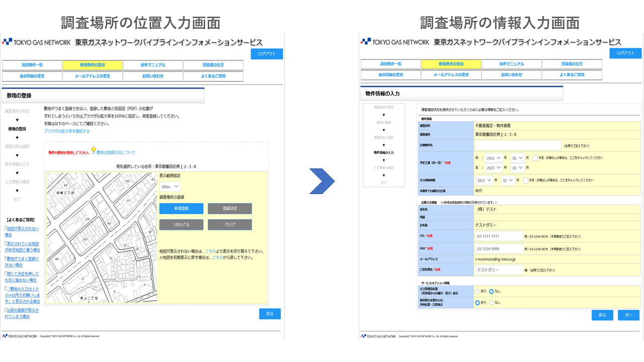This screenshot has width=644, height=362.
Task: Check the 未定 checkbox in the ガス供給時期 row
Action: coord(526,180)
